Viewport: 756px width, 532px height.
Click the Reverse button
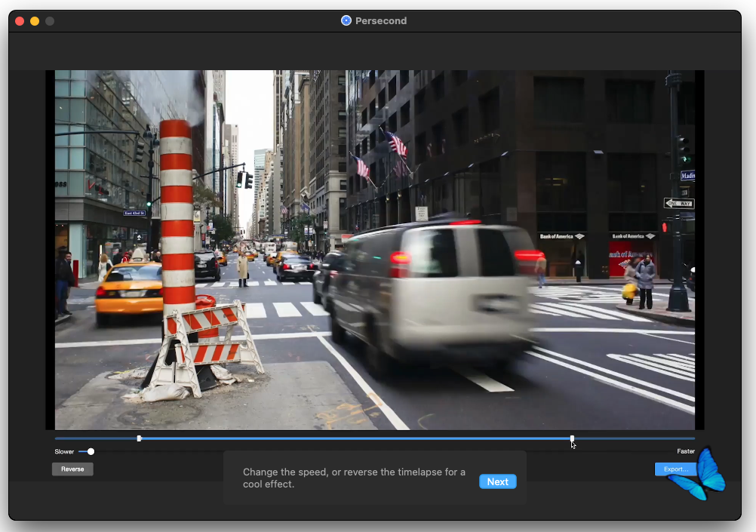click(72, 469)
